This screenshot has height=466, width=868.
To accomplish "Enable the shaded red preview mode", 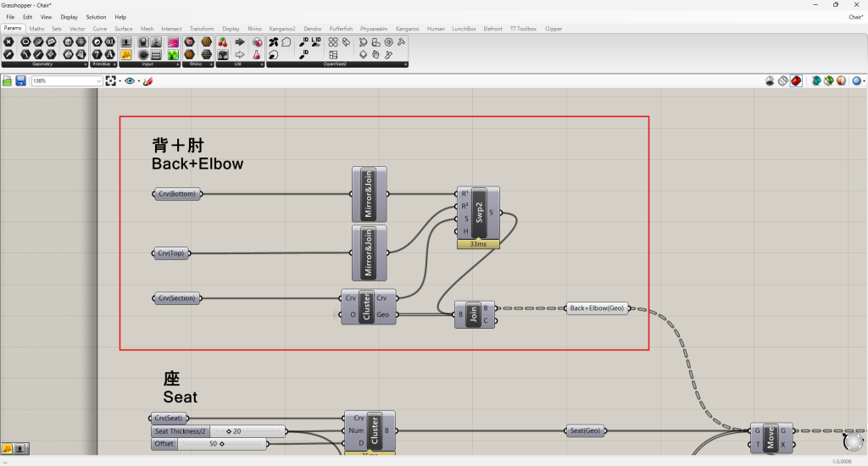I will [797, 81].
